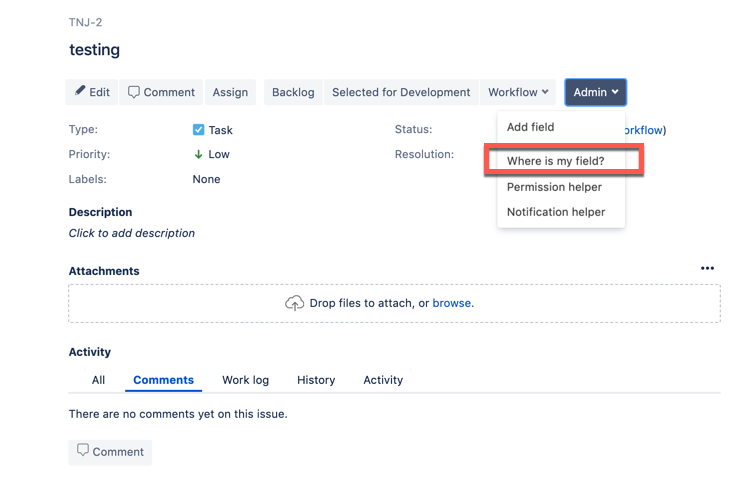Switch to the History tab
Image resolution: width=730 pixels, height=493 pixels.
coord(316,380)
